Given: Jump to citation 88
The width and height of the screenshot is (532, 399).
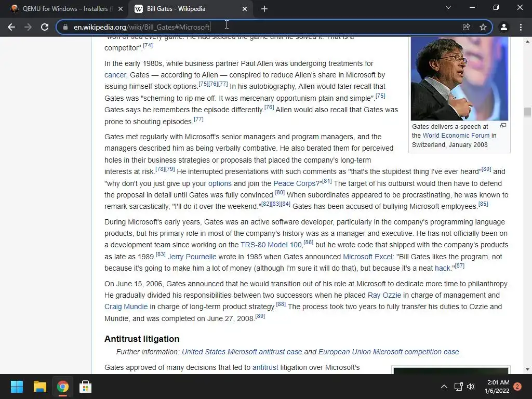Looking at the screenshot, I should (x=281, y=304).
